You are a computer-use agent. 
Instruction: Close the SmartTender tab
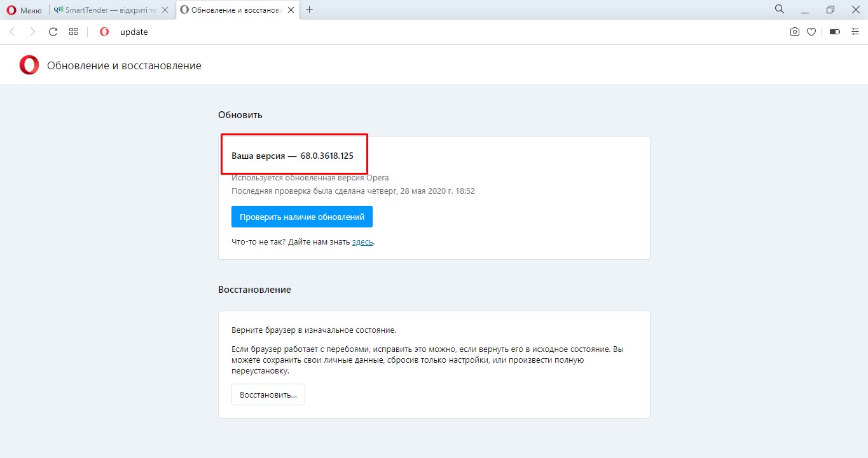[165, 10]
